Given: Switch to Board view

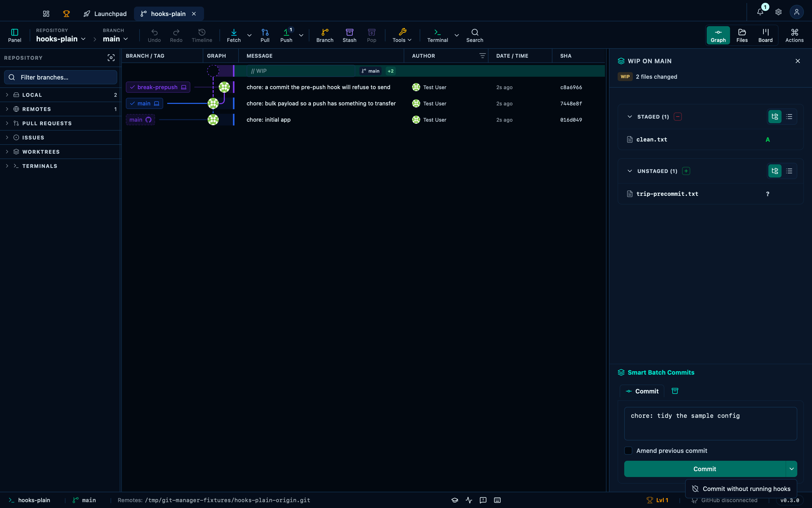Looking at the screenshot, I should [765, 35].
